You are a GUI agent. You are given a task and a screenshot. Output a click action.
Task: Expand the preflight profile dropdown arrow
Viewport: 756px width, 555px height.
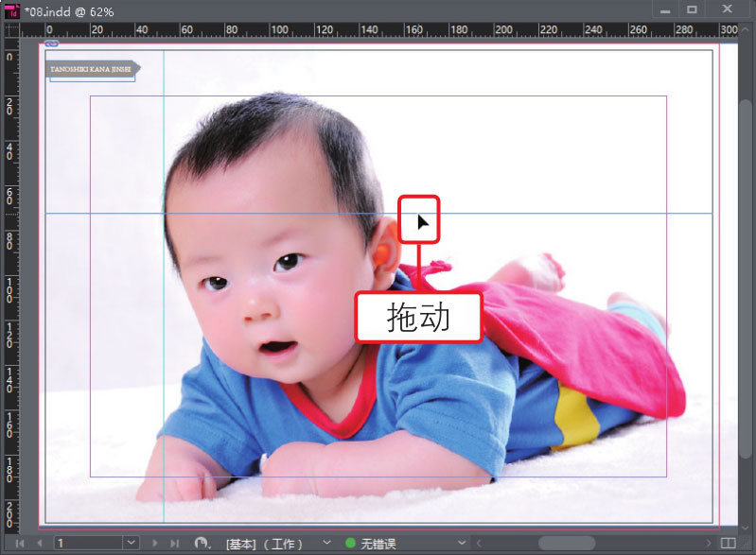tap(326, 543)
